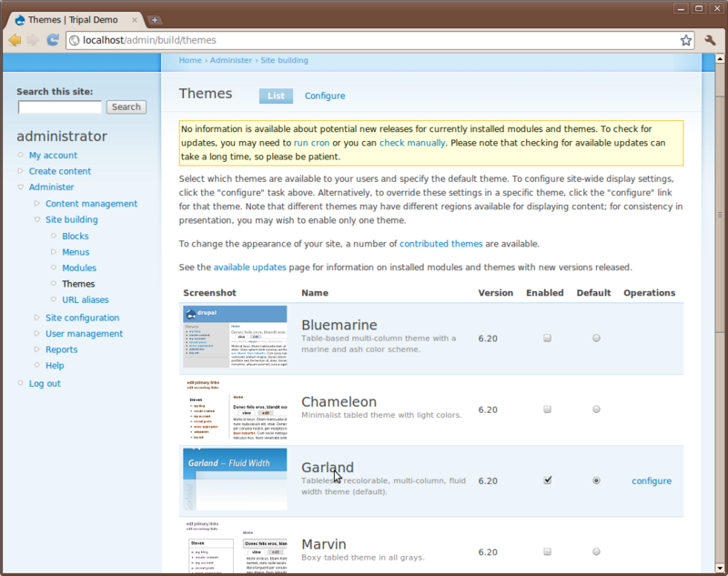
Task: Expand the User management arrow
Action: pos(37,333)
